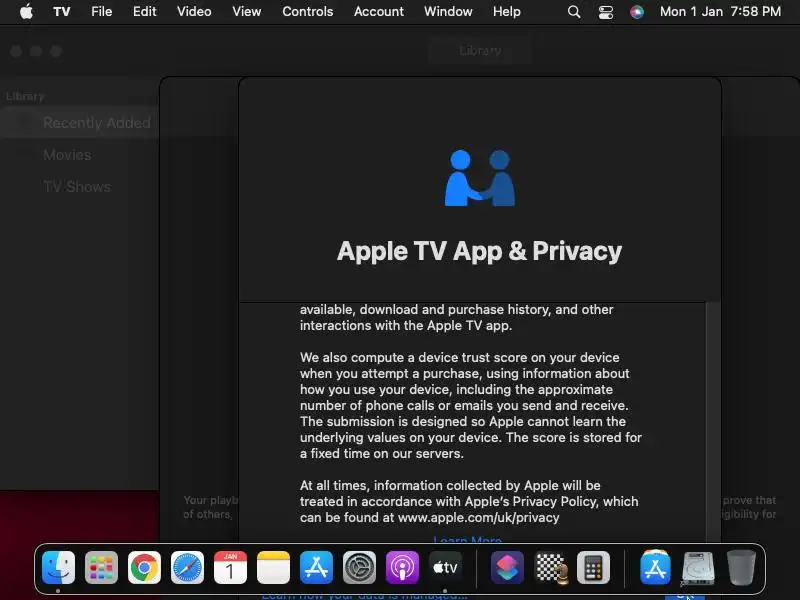Open App Store icon beside Notes
800x600 pixels.
tap(316, 567)
